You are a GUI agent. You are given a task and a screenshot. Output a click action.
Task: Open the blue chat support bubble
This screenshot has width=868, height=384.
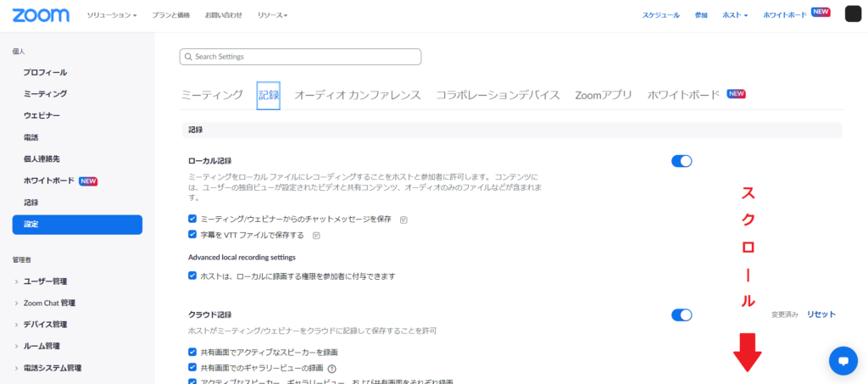pos(843,360)
